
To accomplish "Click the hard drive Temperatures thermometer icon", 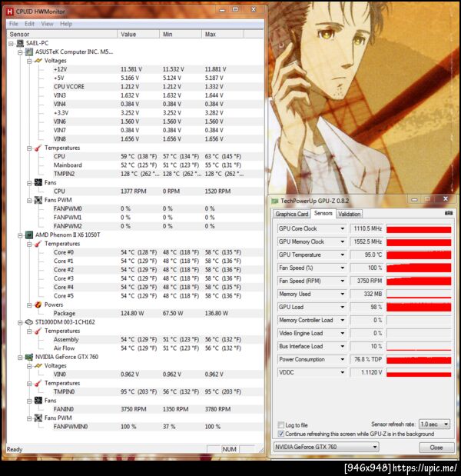I will pos(38,331).
